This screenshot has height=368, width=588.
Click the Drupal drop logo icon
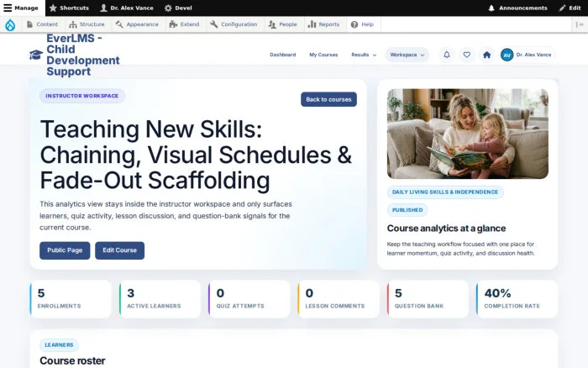(x=10, y=24)
